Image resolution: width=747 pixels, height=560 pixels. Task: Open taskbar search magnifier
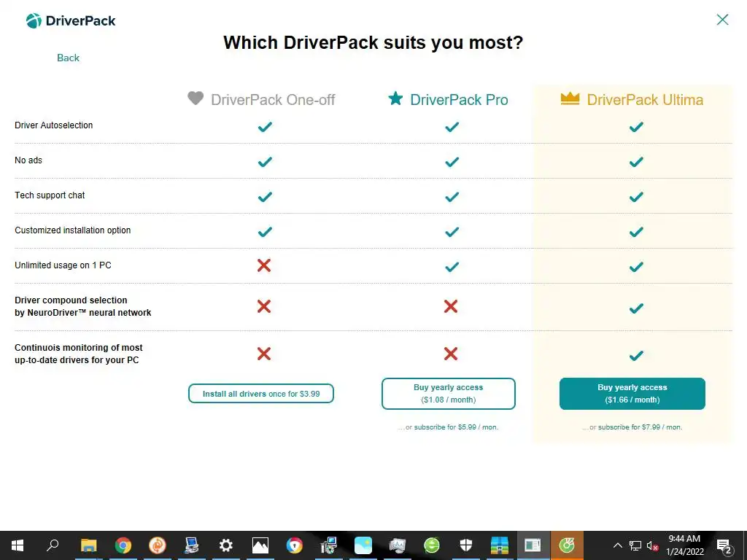53,545
